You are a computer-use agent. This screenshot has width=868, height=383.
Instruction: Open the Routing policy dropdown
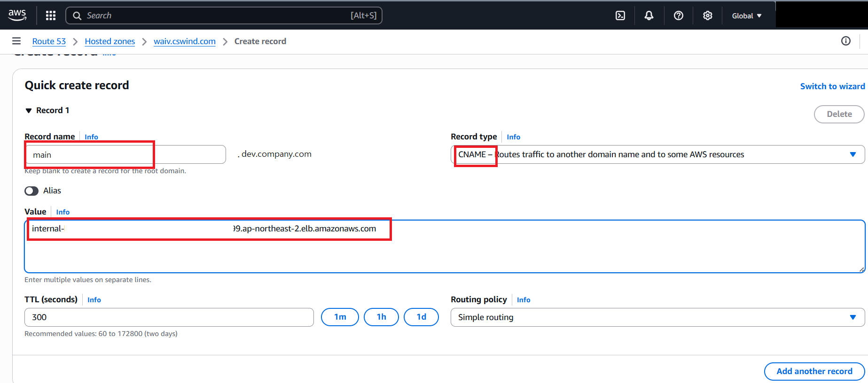657,317
